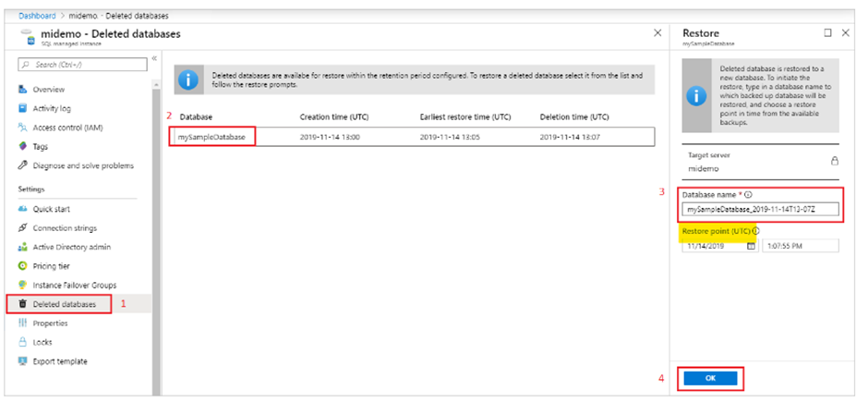Open the Activity log icon
Viewport: 868px width, 415px height.
click(23, 108)
